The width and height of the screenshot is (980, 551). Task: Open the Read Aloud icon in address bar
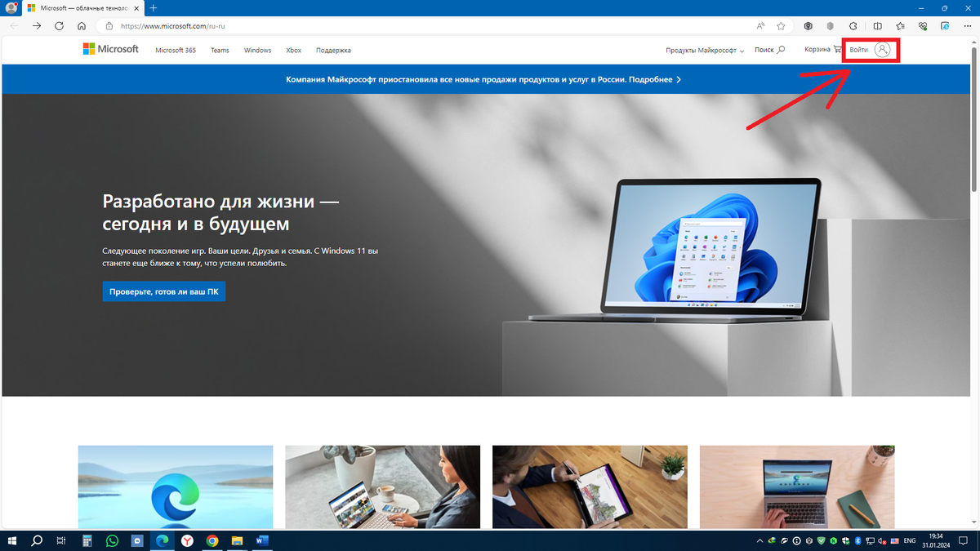(761, 25)
